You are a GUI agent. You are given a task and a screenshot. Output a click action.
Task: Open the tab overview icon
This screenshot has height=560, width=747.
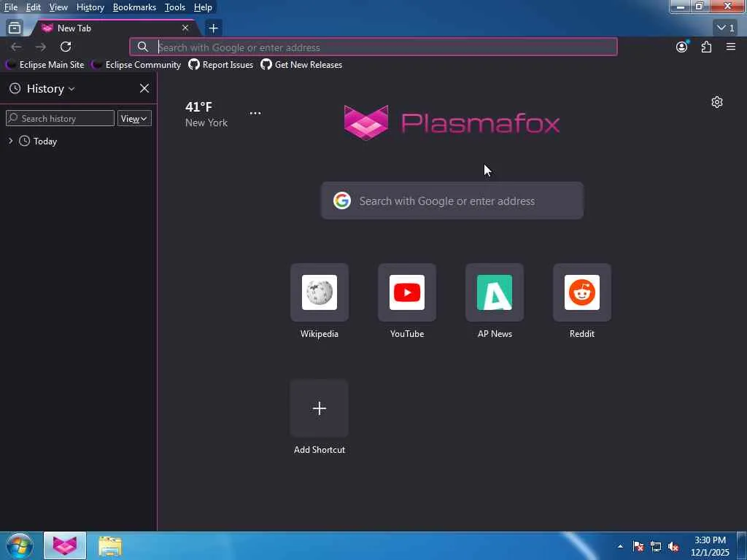pos(15,28)
